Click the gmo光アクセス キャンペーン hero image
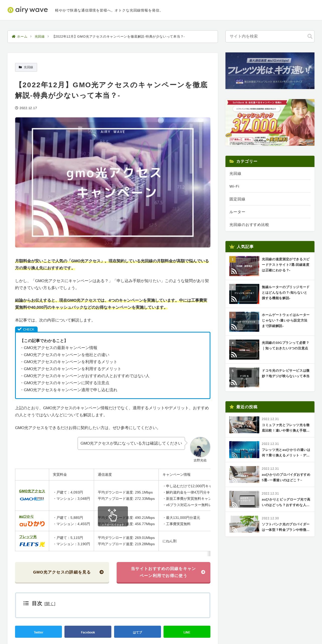322x644 pixels. (113, 183)
